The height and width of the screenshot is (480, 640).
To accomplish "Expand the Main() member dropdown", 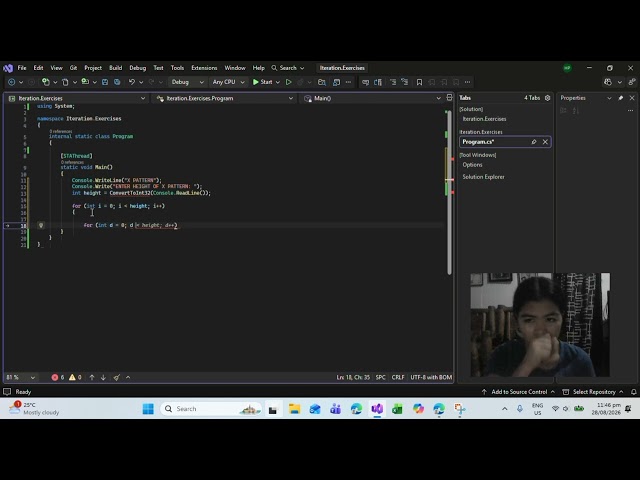I will pyautogui.click(x=438, y=98).
